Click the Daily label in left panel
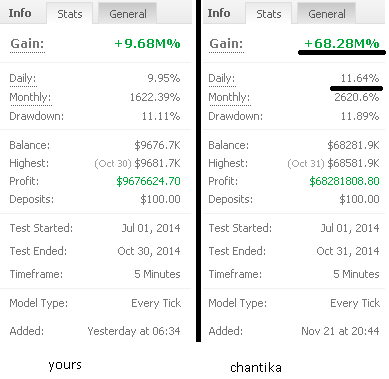The height and width of the screenshot is (379, 389). [x=23, y=78]
